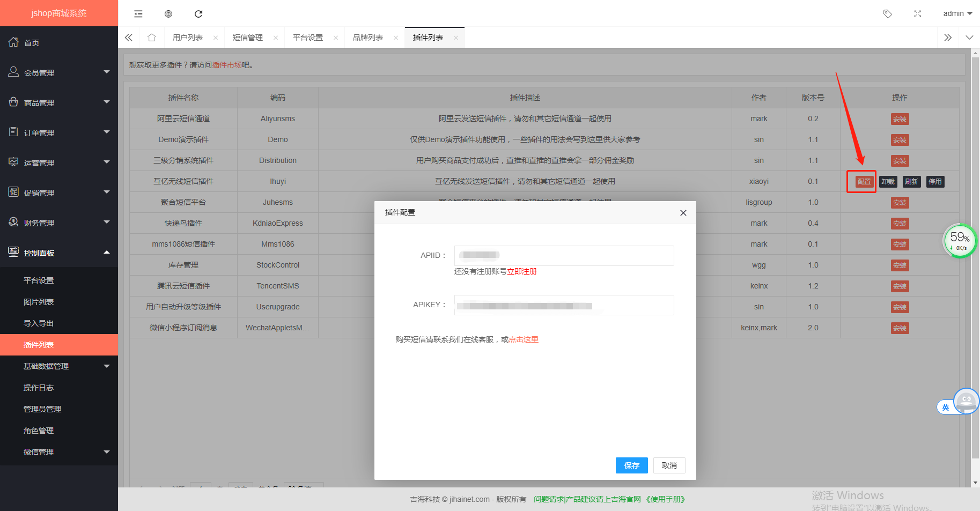The height and width of the screenshot is (511, 980).
Task: Collapse the 控制面板 sidebar section
Action: coord(59,253)
